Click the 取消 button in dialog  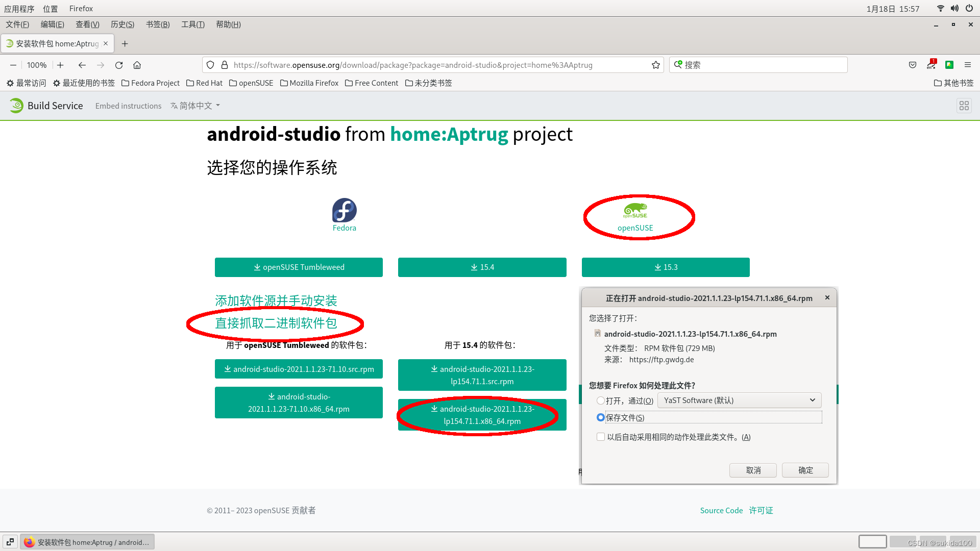pos(753,470)
